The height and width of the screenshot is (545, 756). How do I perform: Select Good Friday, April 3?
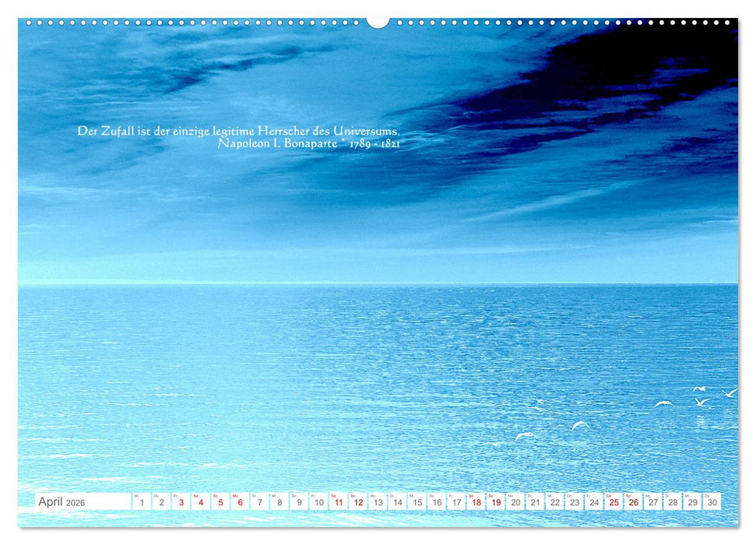coord(181,502)
